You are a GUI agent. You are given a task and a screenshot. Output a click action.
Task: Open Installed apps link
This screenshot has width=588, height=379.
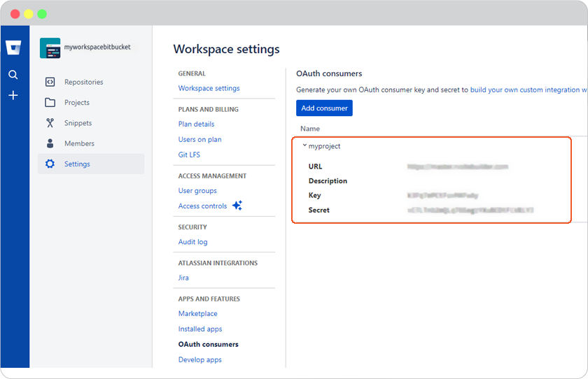pyautogui.click(x=200, y=329)
